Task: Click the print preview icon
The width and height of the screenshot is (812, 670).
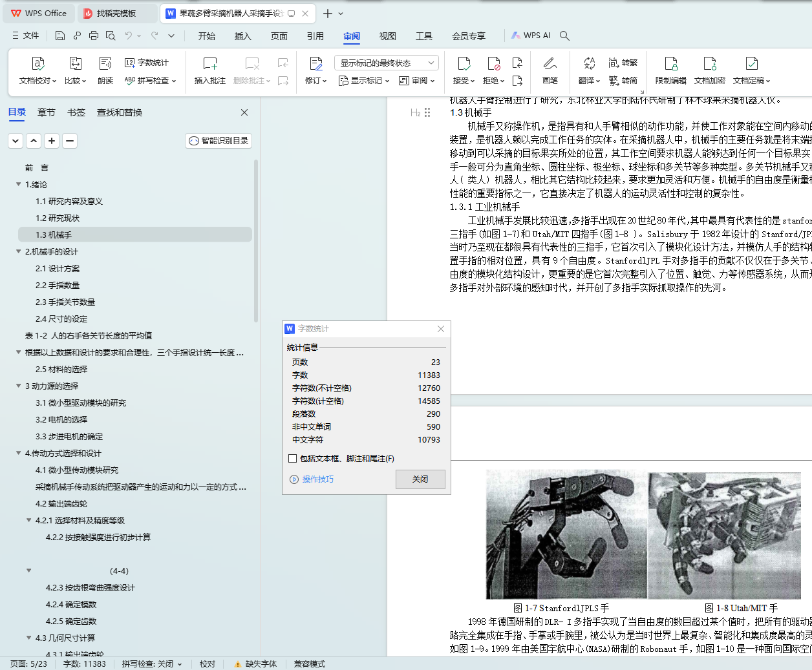Action: [111, 36]
